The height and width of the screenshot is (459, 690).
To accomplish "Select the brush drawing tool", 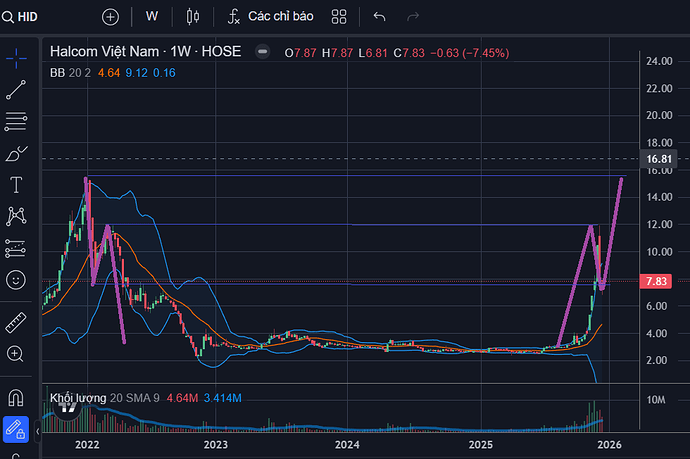I will click(x=16, y=153).
